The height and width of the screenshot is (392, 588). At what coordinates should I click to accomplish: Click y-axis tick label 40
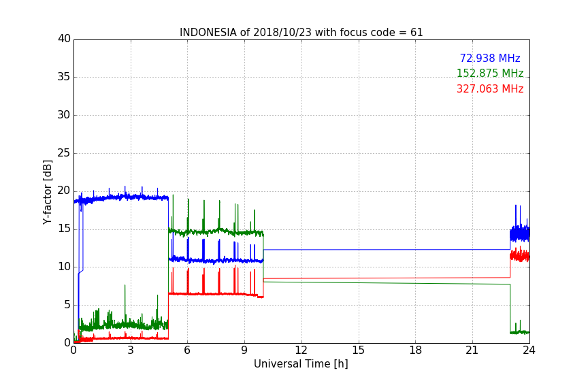click(64, 39)
